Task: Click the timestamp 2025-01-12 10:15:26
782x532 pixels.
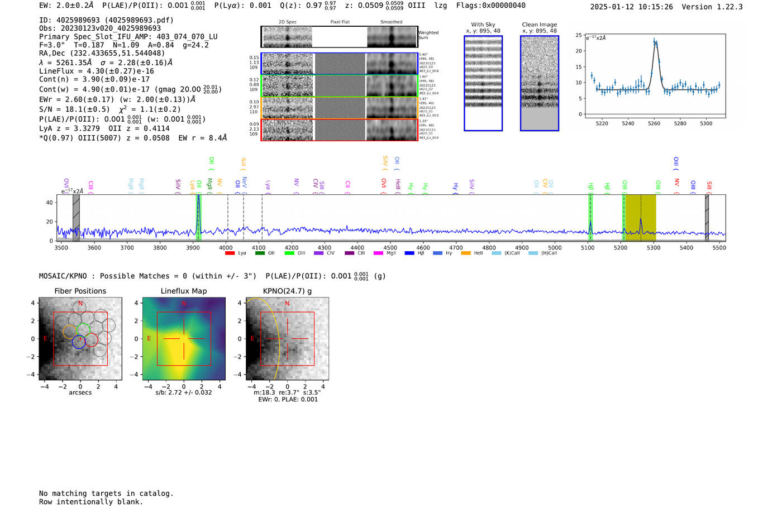Action: [632, 7]
